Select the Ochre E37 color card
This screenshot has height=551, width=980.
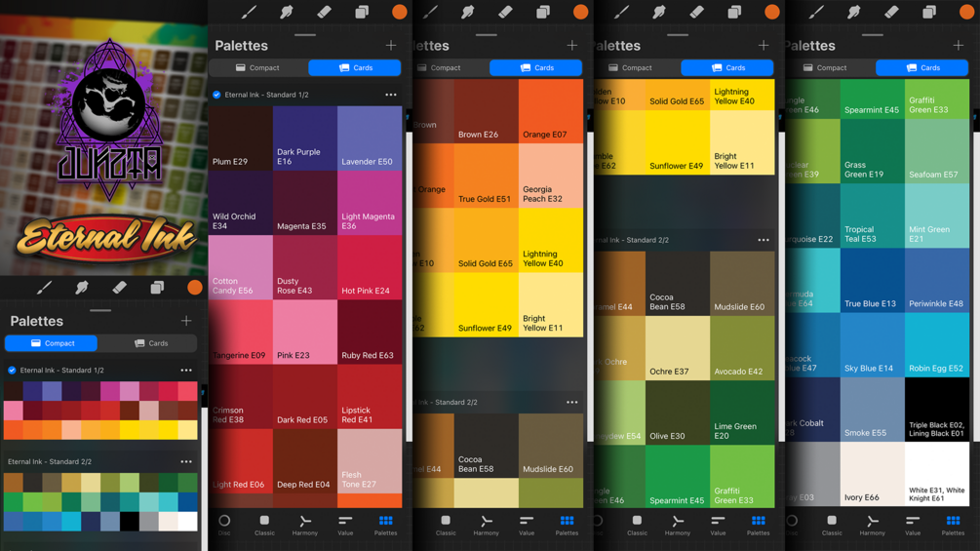[x=678, y=348]
